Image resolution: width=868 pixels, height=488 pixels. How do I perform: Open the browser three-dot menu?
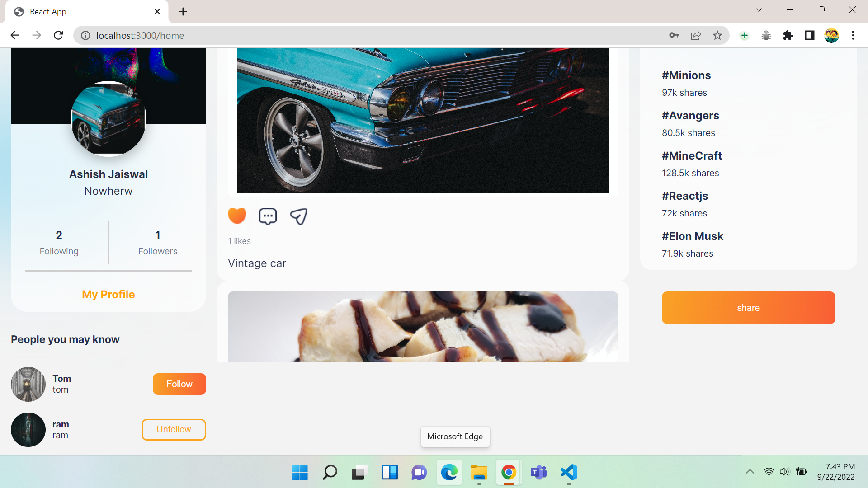tap(853, 35)
